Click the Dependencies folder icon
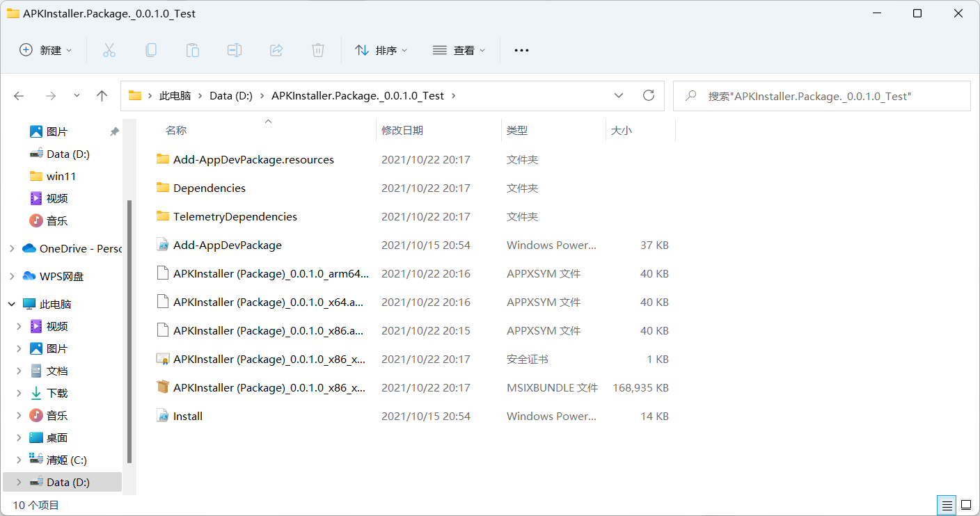The width and height of the screenshot is (980, 516). pos(163,188)
